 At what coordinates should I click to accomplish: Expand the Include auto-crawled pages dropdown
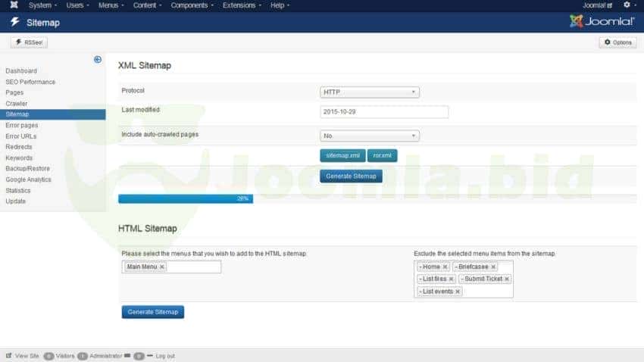tap(370, 136)
